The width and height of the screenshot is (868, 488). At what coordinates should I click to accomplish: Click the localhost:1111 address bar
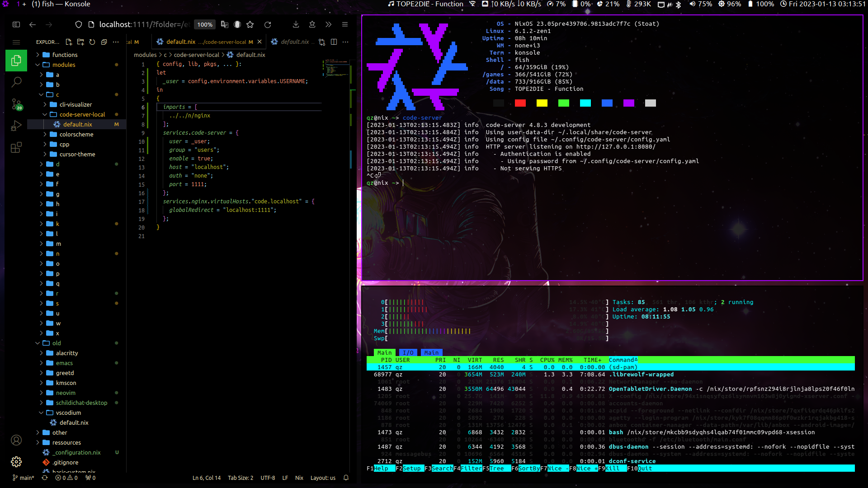[x=145, y=24]
